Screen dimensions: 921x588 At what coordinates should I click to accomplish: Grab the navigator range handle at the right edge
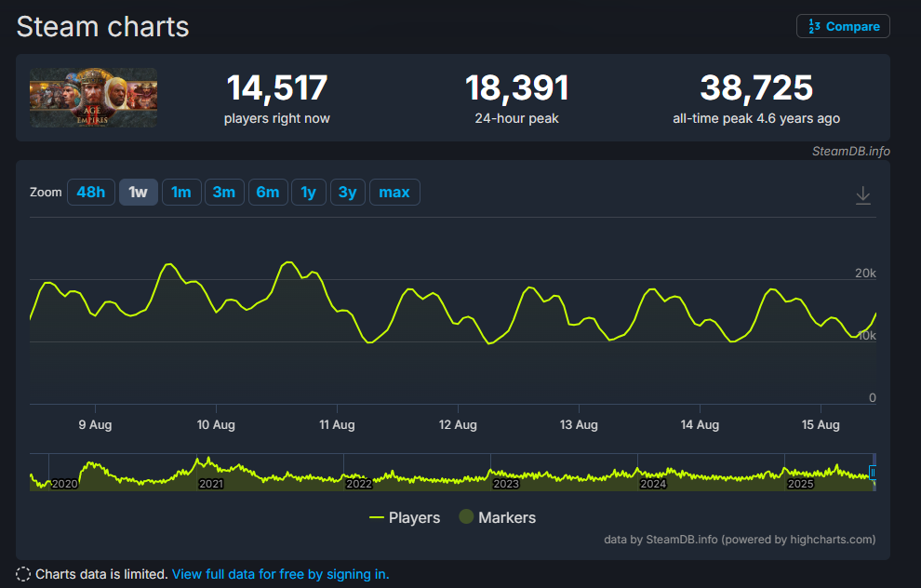pyautogui.click(x=873, y=473)
